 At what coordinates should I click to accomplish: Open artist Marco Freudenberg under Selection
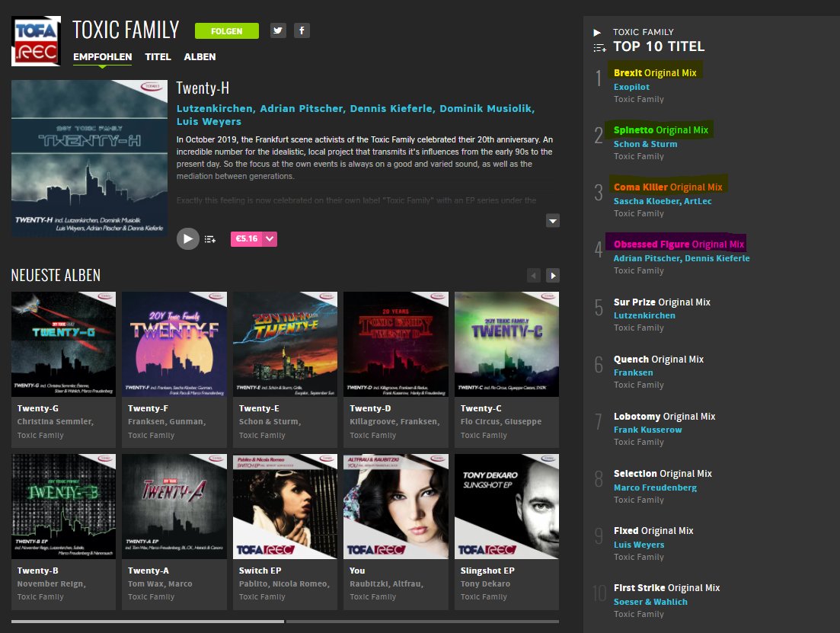coord(655,488)
